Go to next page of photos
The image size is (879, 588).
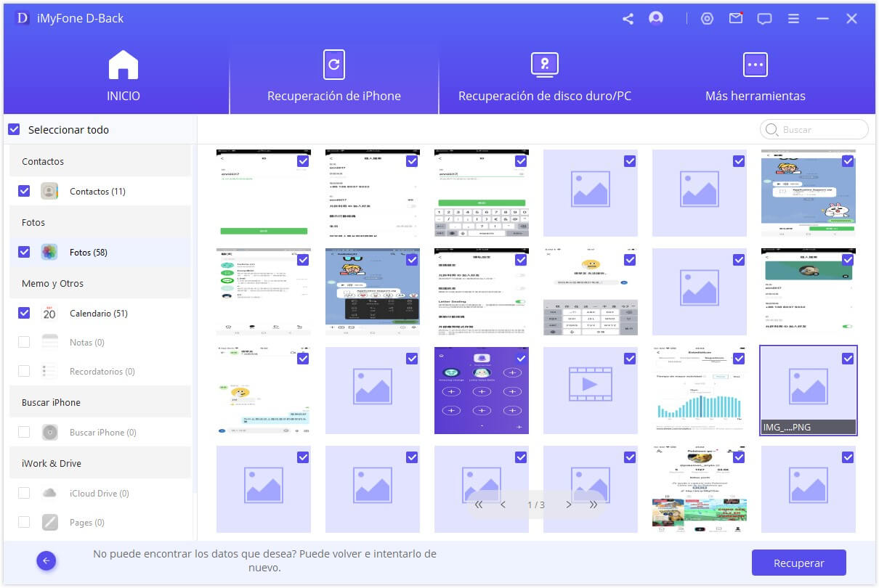pyautogui.click(x=569, y=505)
